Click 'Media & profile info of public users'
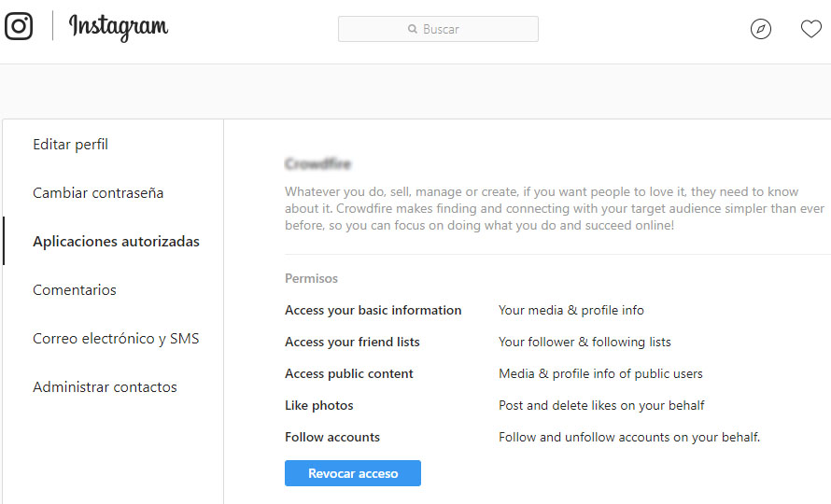 coord(600,373)
